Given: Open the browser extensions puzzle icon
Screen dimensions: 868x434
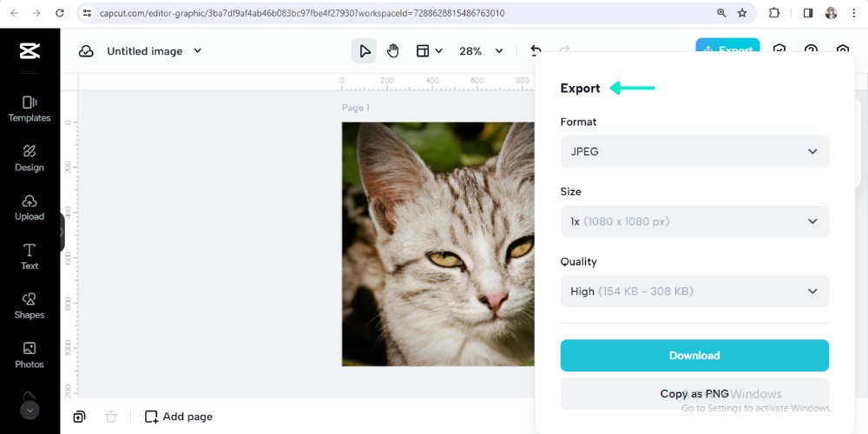Looking at the screenshot, I should (774, 13).
